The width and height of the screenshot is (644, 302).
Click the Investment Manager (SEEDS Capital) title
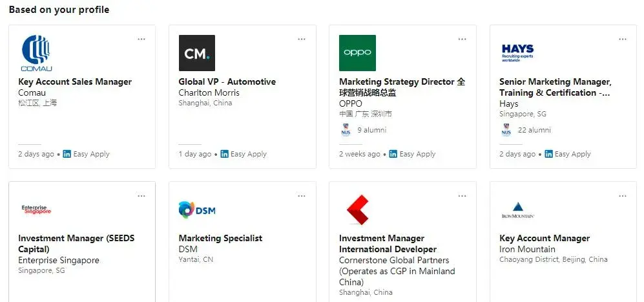pos(76,244)
